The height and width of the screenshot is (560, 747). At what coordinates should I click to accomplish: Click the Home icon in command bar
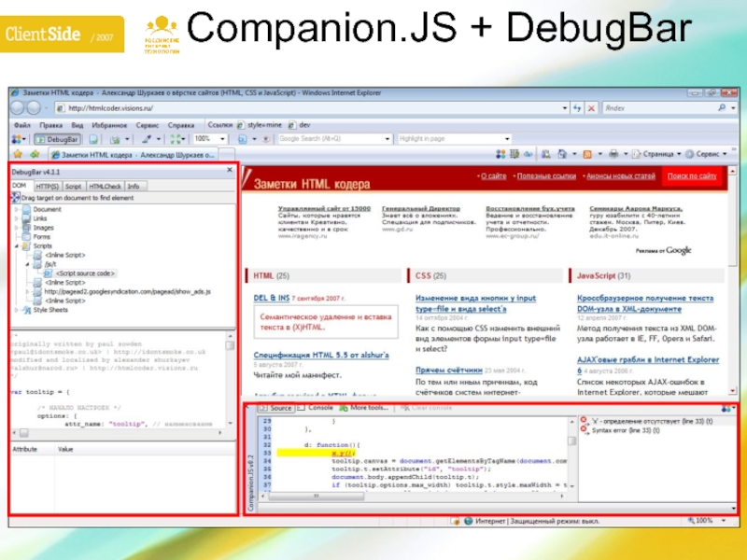tap(562, 154)
